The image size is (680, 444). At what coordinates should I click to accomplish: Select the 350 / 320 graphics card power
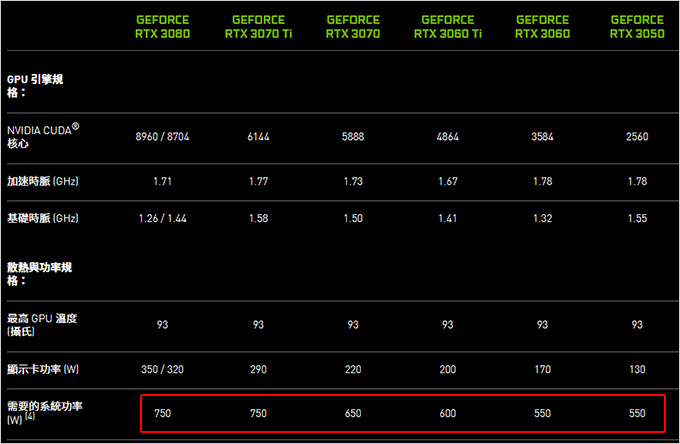162,369
